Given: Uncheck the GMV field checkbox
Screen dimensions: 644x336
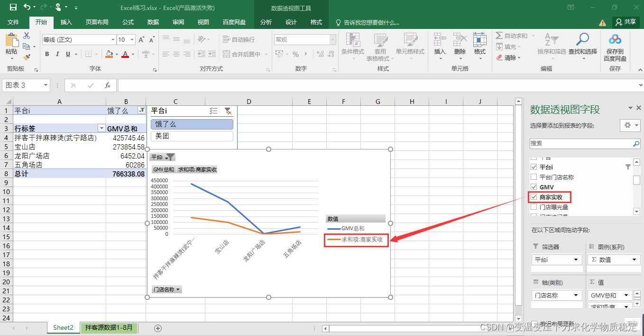Looking at the screenshot, I should point(534,187).
